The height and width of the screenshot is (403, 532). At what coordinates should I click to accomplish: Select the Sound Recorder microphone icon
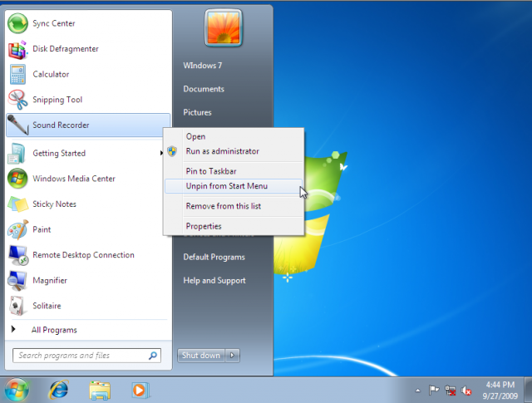17,125
